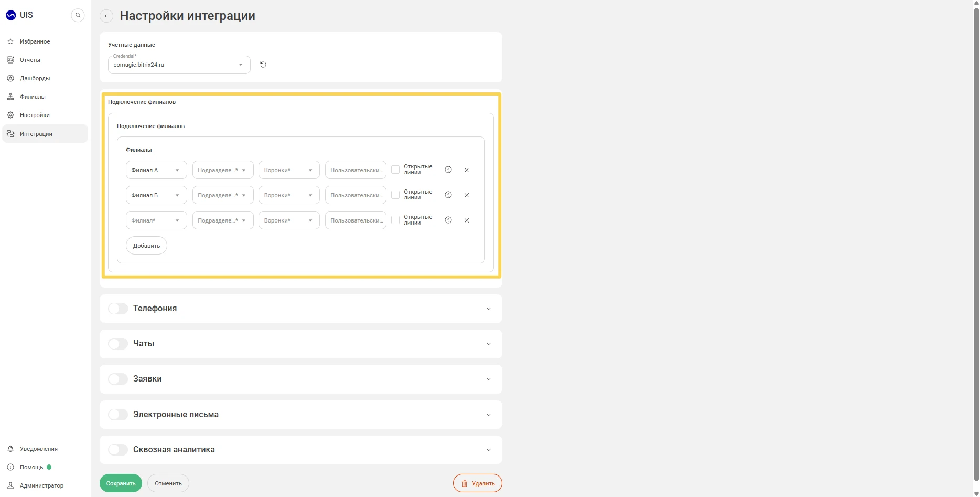This screenshot has width=980, height=497.
Task: Expand the Чаты section chevron
Action: (x=489, y=344)
